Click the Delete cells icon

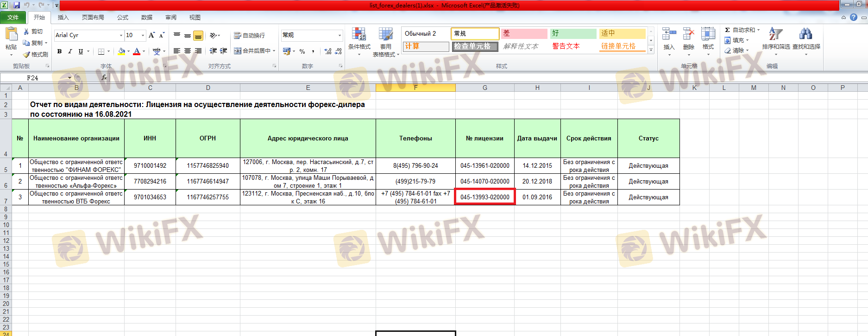(x=688, y=35)
